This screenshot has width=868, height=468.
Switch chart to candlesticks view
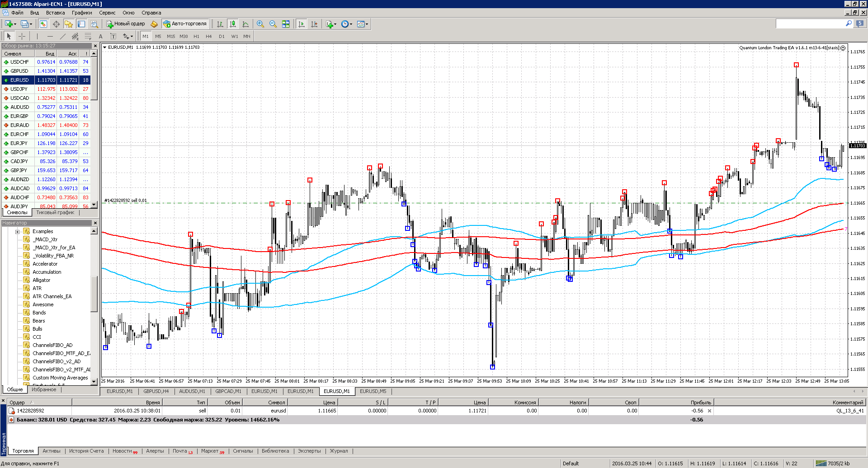click(233, 24)
